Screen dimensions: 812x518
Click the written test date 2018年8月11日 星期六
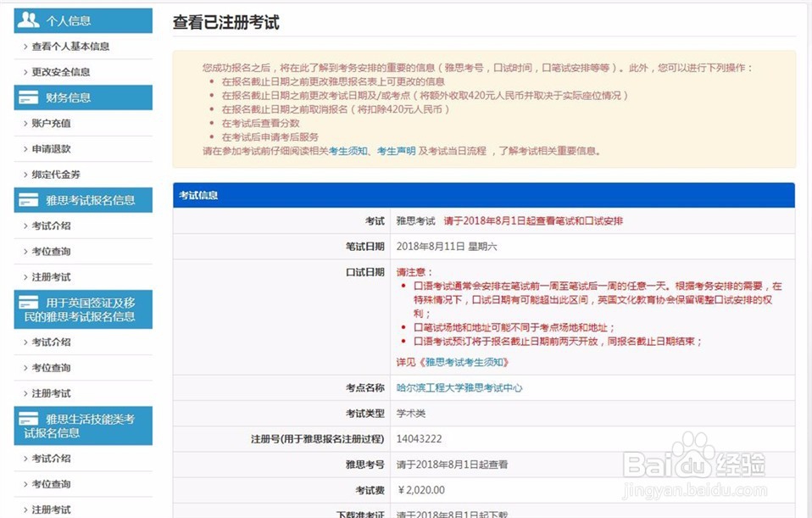click(x=447, y=247)
